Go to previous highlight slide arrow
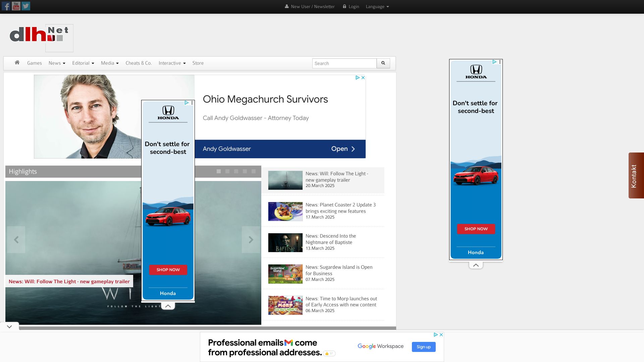Screen dimensions: 644x362 tap(16, 240)
